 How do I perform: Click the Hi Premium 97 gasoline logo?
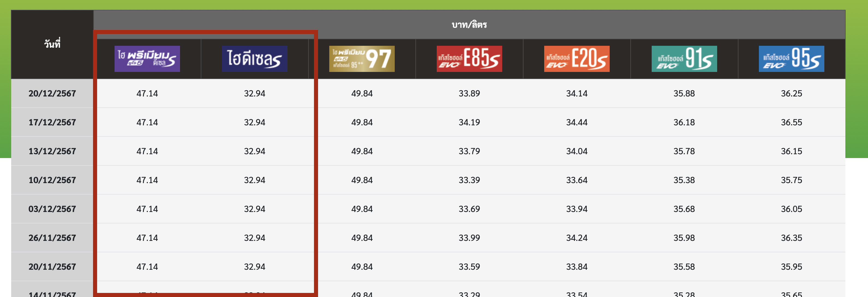(x=361, y=59)
